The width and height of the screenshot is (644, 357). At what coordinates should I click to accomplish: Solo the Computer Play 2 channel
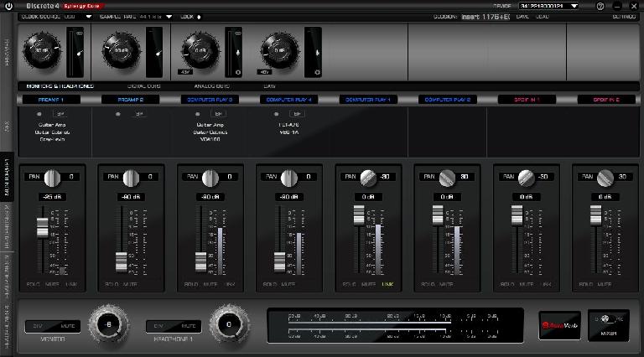coord(428,284)
